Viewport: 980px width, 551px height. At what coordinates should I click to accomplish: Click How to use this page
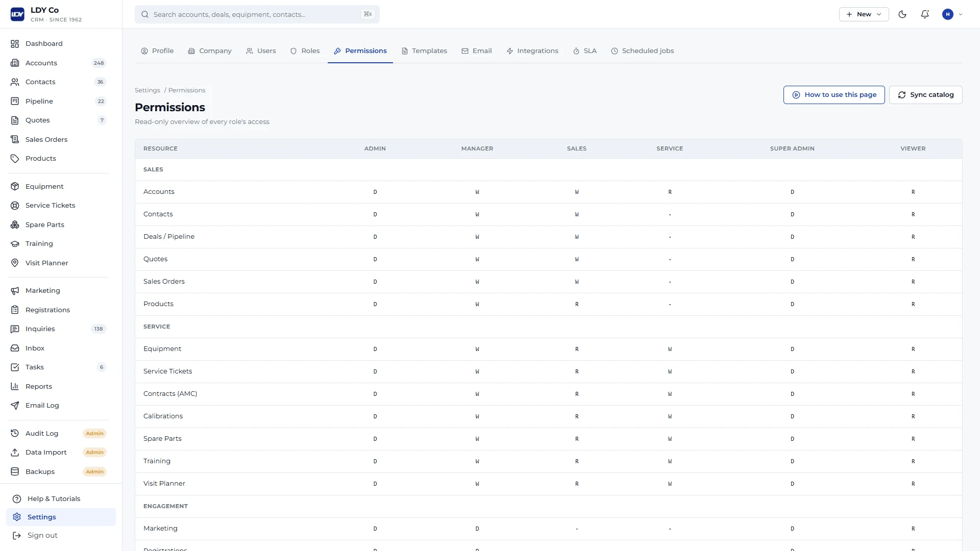pyautogui.click(x=834, y=95)
